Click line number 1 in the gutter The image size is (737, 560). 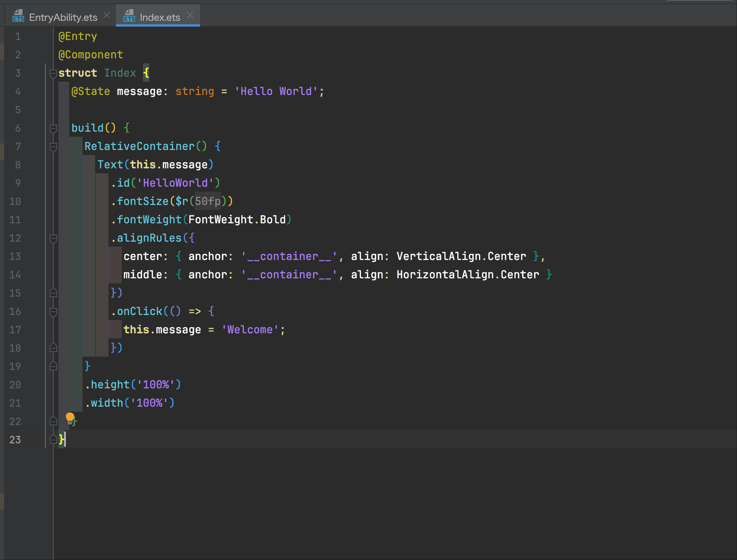(18, 37)
